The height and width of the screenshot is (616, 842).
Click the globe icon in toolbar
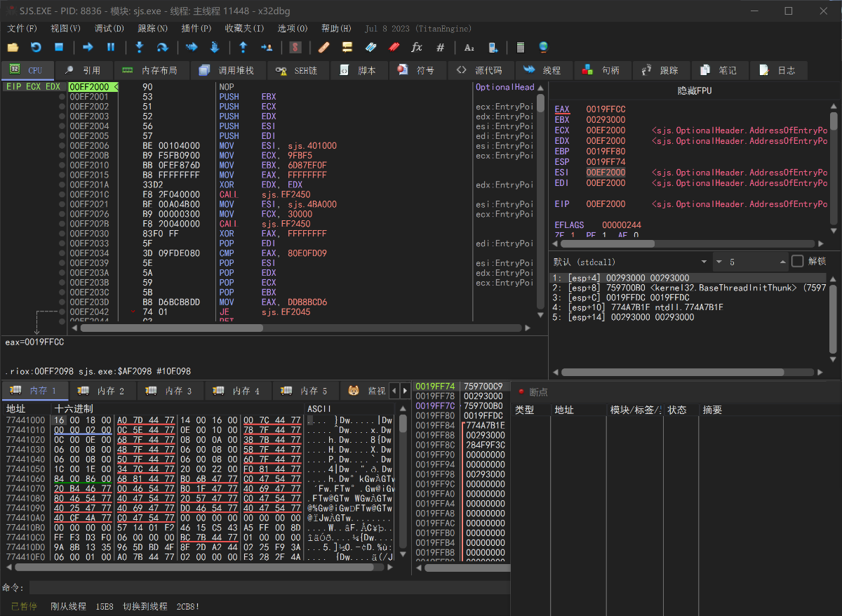(543, 47)
